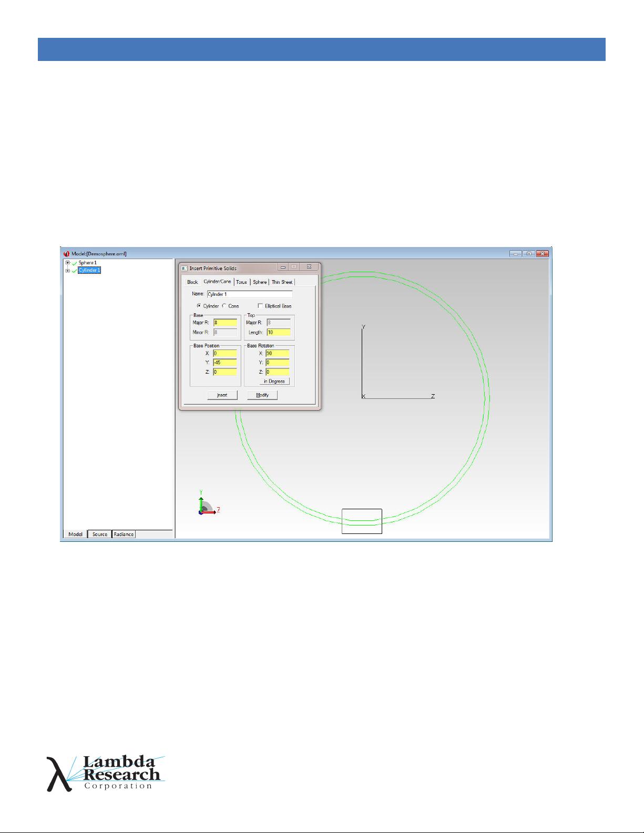Select the Cone radio button

(224, 306)
